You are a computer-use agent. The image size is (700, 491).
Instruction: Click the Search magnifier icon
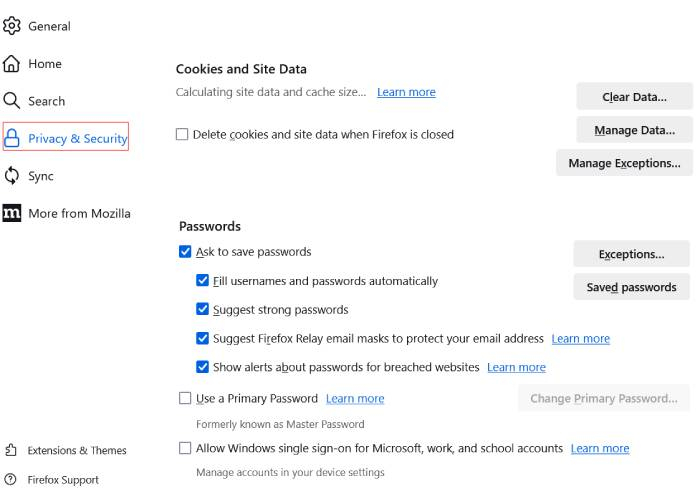[12, 101]
